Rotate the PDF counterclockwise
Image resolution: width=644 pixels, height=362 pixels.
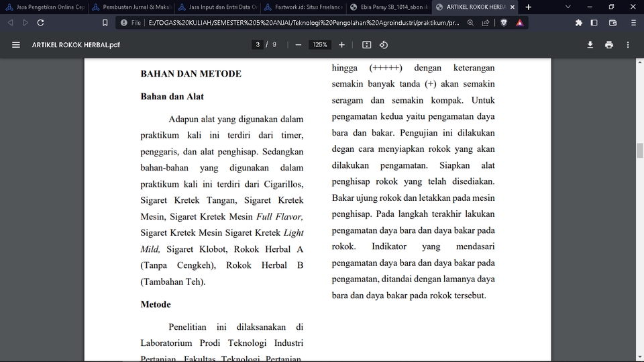pos(384,45)
